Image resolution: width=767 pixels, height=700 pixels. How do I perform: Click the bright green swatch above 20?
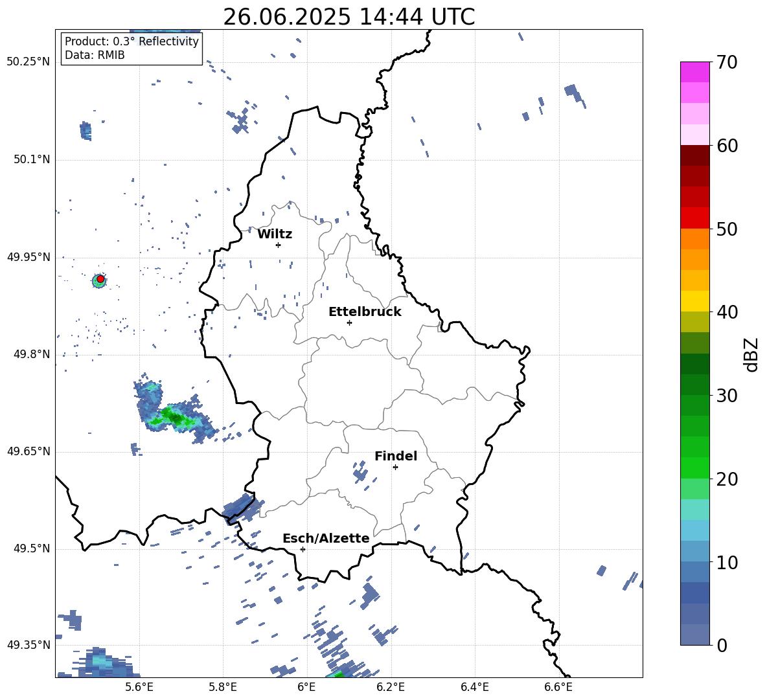pyautogui.click(x=694, y=468)
